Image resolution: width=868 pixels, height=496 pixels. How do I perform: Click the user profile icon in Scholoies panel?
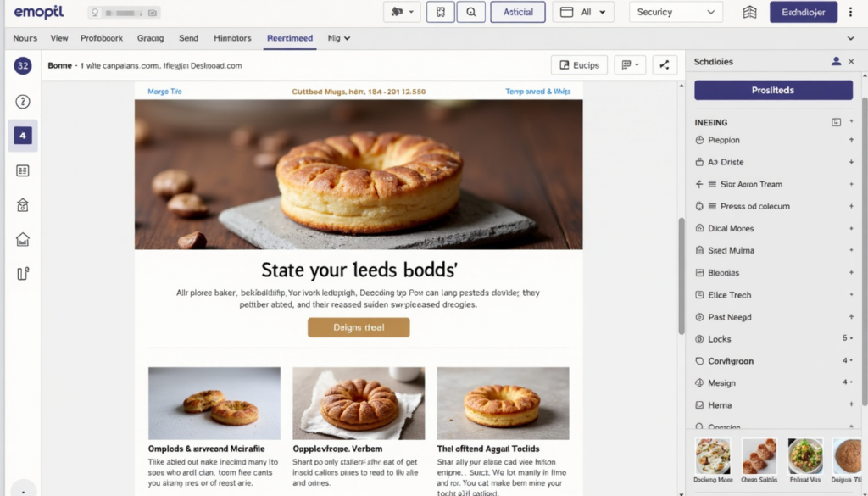(x=837, y=62)
